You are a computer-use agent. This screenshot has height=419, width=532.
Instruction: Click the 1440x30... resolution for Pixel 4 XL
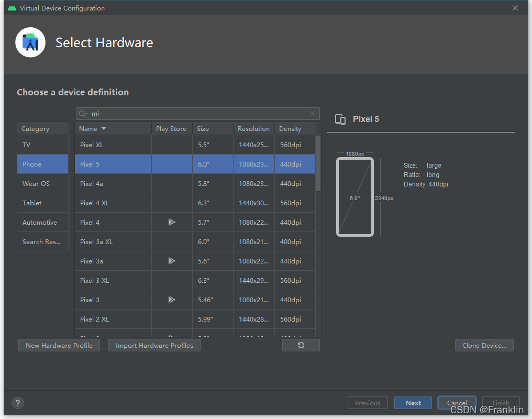point(254,203)
